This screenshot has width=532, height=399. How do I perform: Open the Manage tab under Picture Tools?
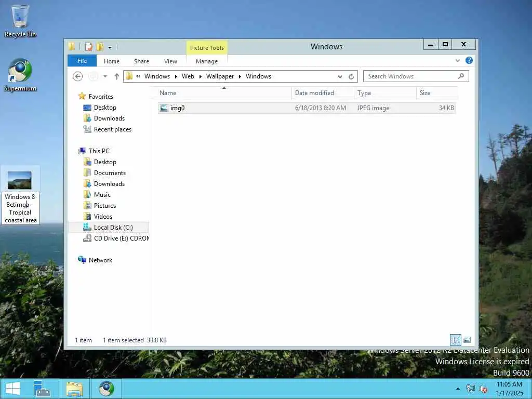(207, 61)
